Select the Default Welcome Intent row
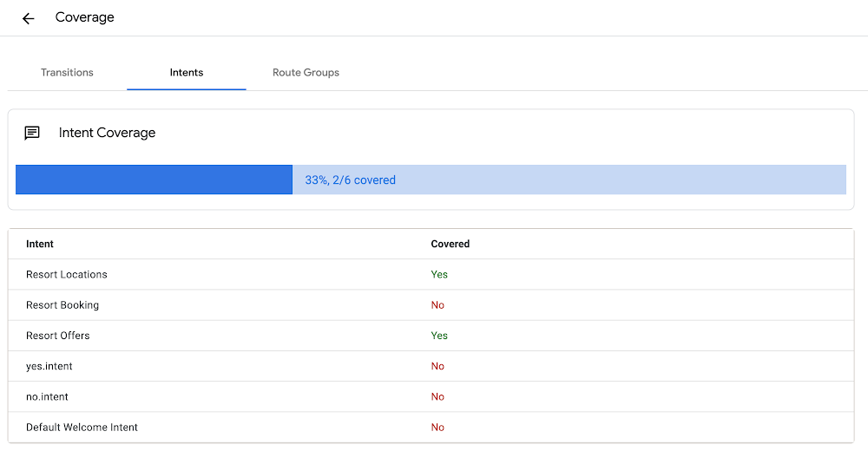 431,428
